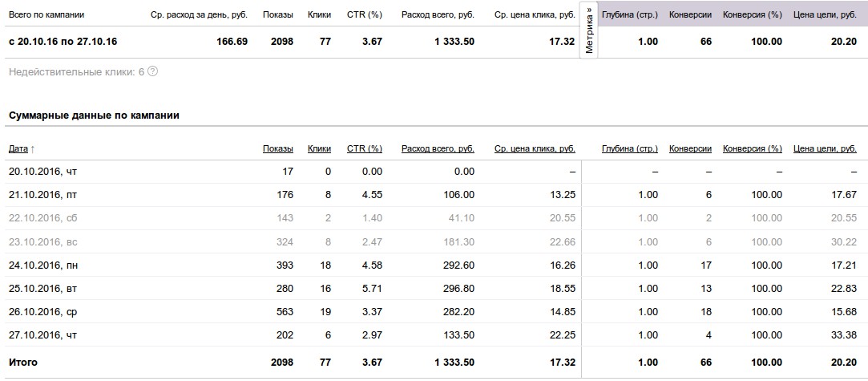The width and height of the screenshot is (868, 381).
Task: Click the 26.10.2016, ср date cell
Action: (x=42, y=312)
